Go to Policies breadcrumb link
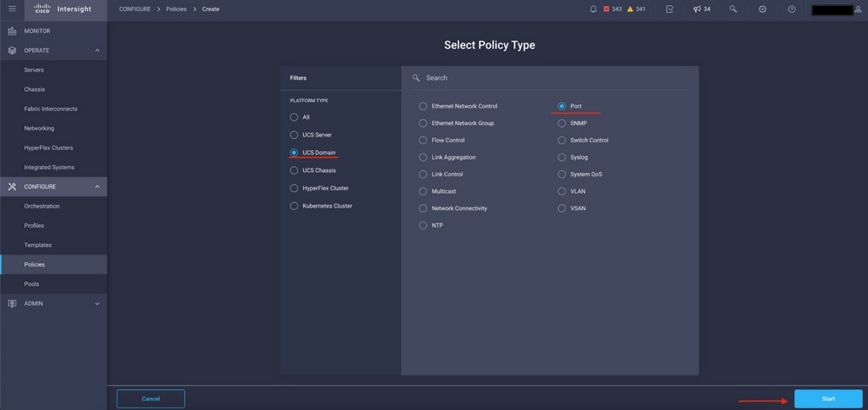The height and width of the screenshot is (410, 868). (x=176, y=9)
